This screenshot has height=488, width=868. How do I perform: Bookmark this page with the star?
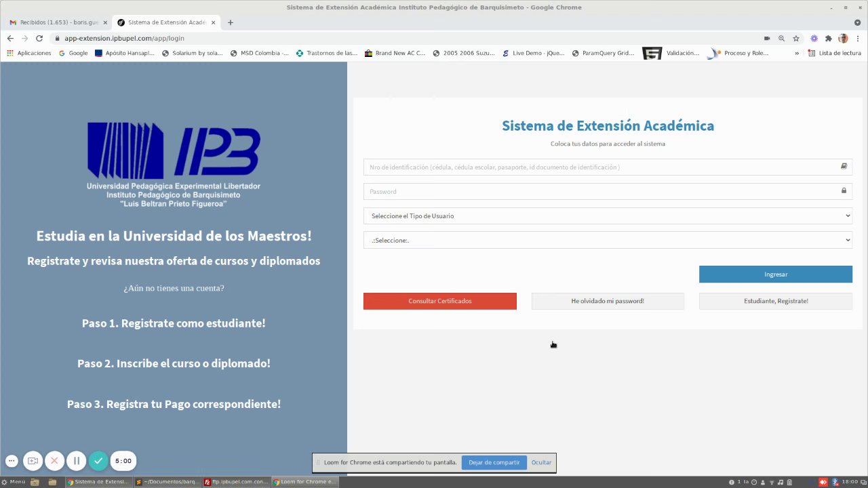click(x=796, y=39)
